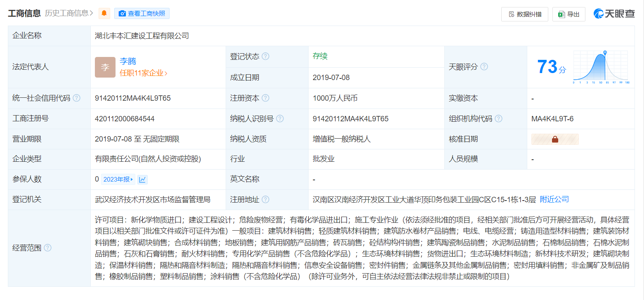This screenshot has width=644, height=300.
Task: Click help icon beside 经营范围
Action: click(x=47, y=248)
